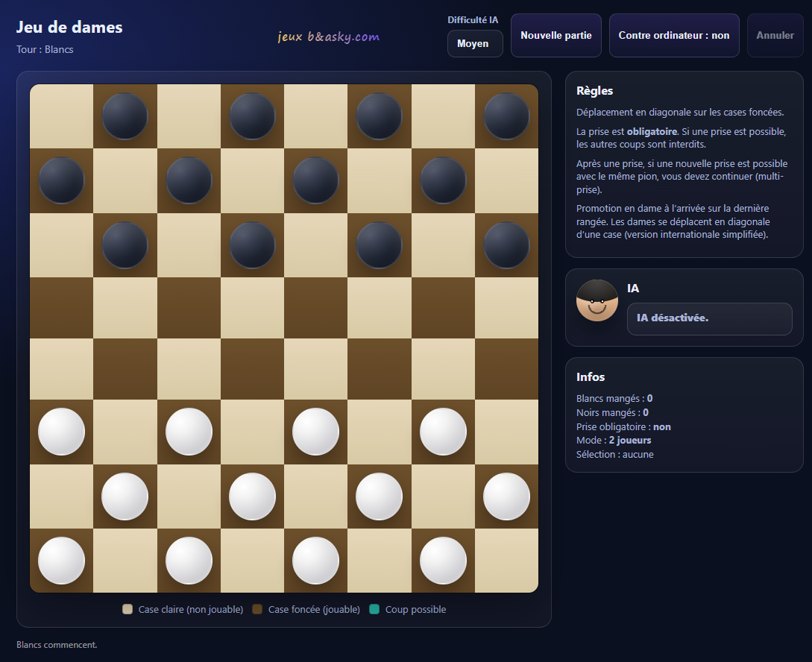Select the rightmost white piece in the front white row

tap(443, 432)
